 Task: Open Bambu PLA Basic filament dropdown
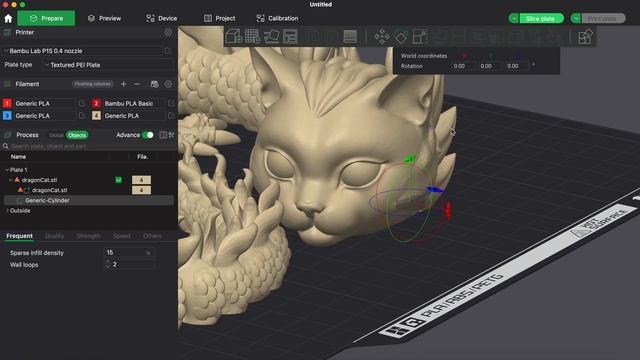pyautogui.click(x=134, y=103)
